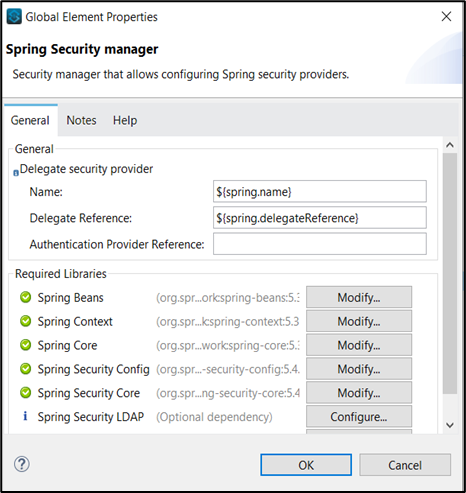Image resolution: width=466 pixels, height=493 pixels.
Task: Click the Cancel button
Action: (405, 465)
